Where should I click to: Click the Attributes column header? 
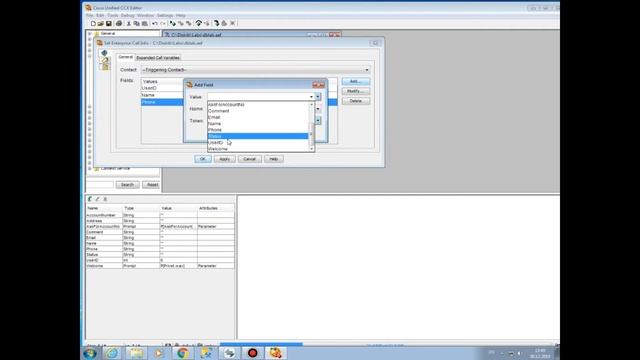[x=216, y=209]
